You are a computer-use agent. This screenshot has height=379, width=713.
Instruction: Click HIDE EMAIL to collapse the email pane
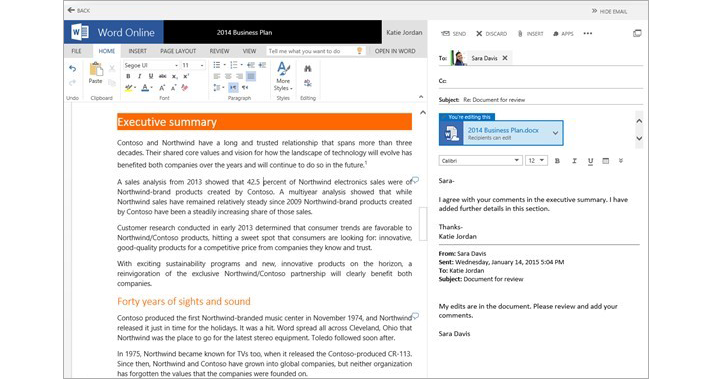609,11
